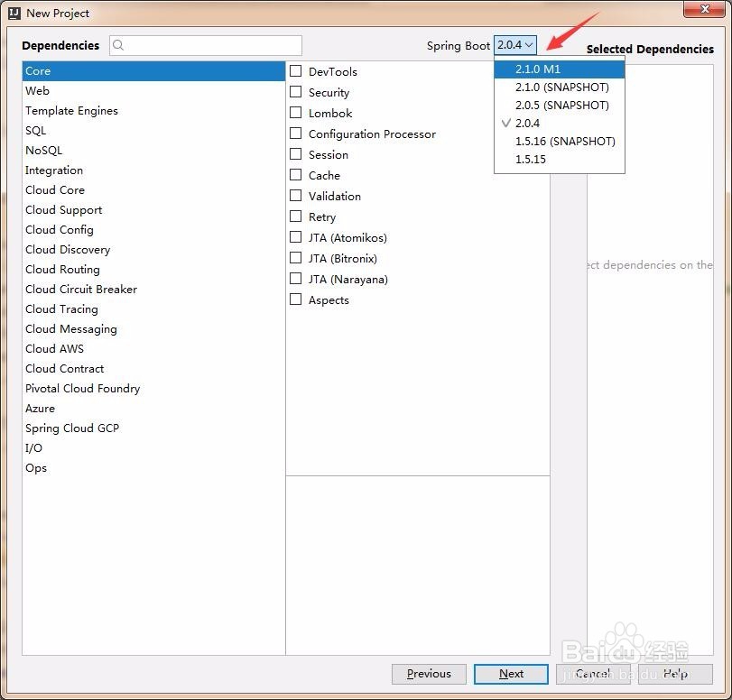
Task: Focus the dependencies search field
Action: point(206,45)
